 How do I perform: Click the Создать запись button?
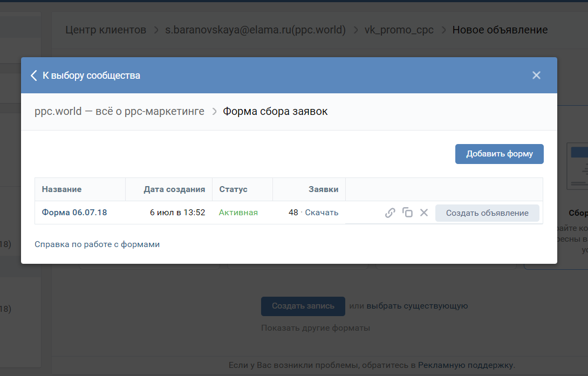303,306
